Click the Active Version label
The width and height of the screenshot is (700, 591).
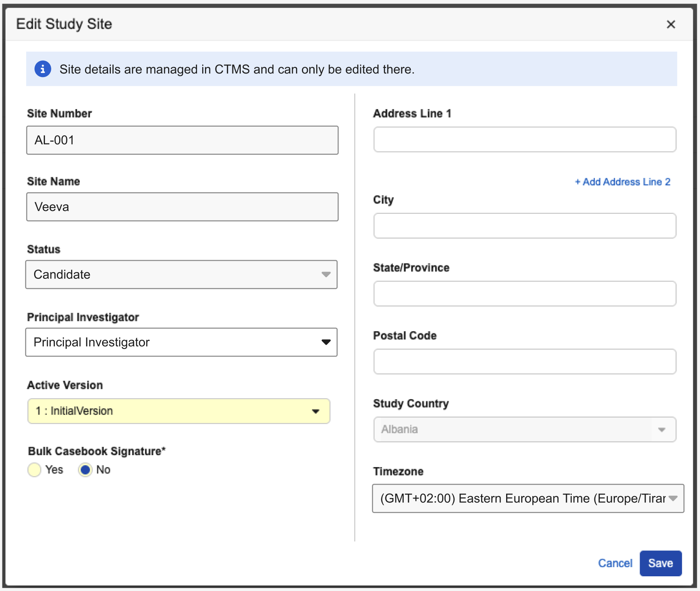click(65, 385)
